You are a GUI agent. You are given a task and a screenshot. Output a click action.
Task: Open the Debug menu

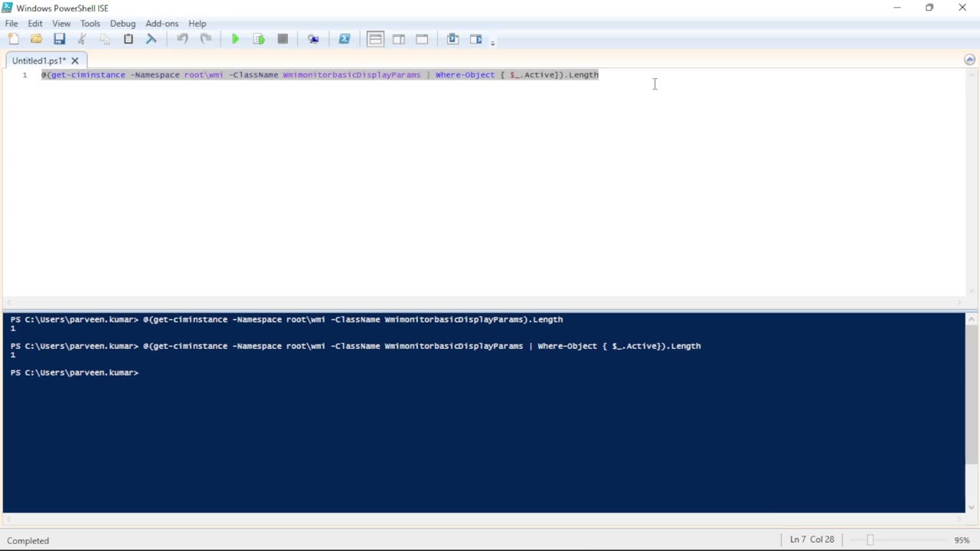pyautogui.click(x=122, y=24)
